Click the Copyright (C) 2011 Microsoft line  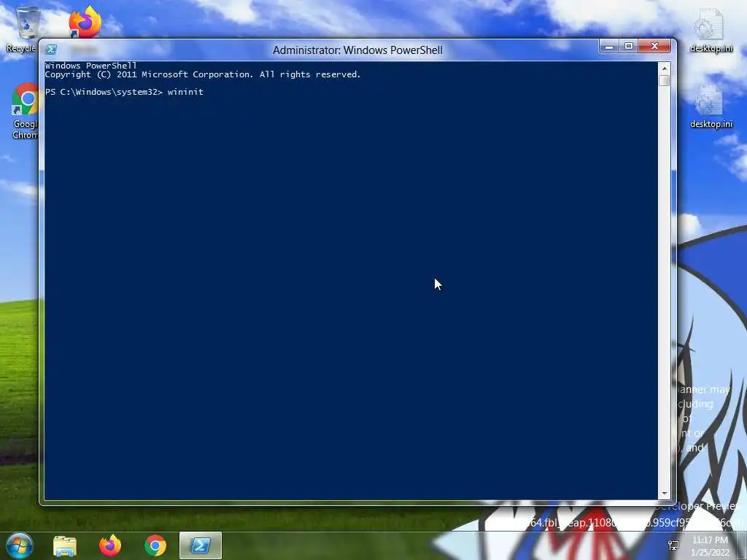coord(203,75)
